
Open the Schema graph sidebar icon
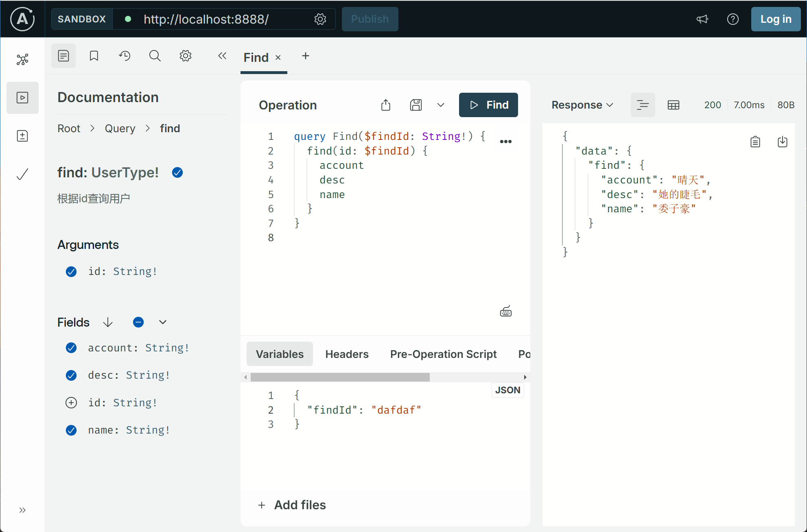coord(22,59)
